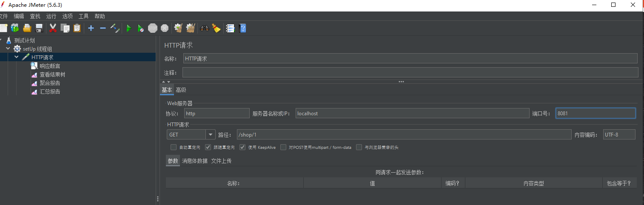
Task: Collapse the HTTP请求 tree node arrow
Action: coord(17,57)
